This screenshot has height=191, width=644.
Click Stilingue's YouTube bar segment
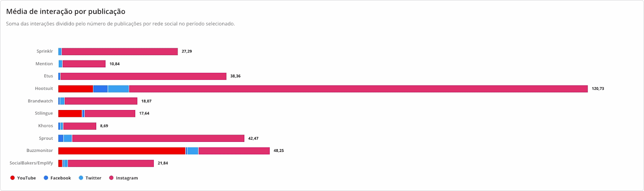click(70, 114)
